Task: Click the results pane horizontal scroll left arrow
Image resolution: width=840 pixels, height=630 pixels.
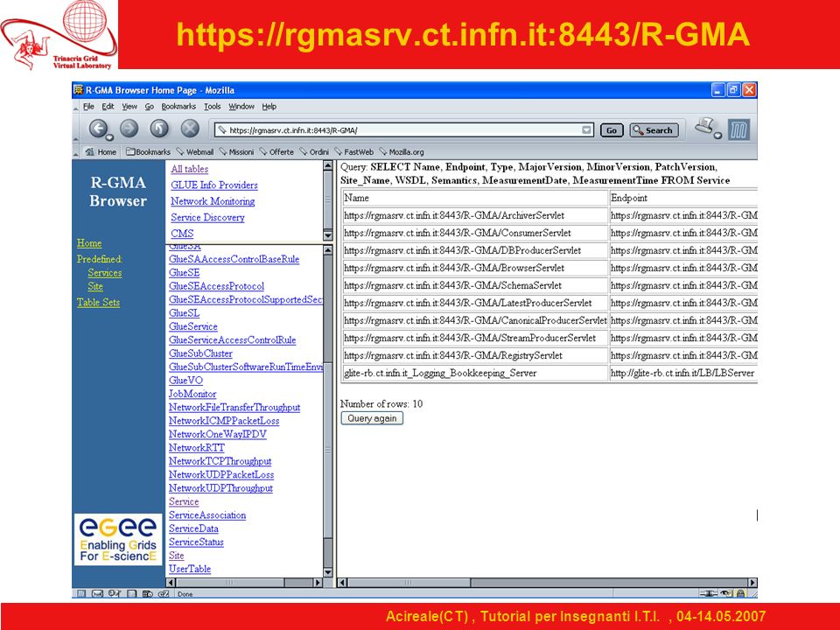Action: point(343,583)
